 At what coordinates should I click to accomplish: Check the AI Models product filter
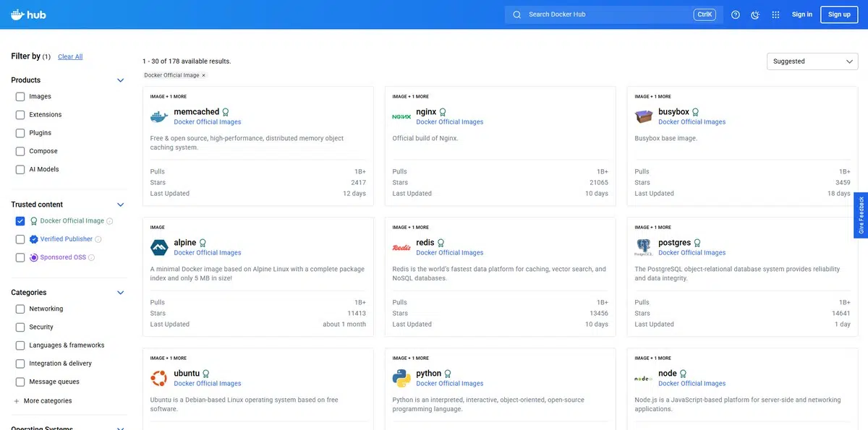[x=20, y=170]
